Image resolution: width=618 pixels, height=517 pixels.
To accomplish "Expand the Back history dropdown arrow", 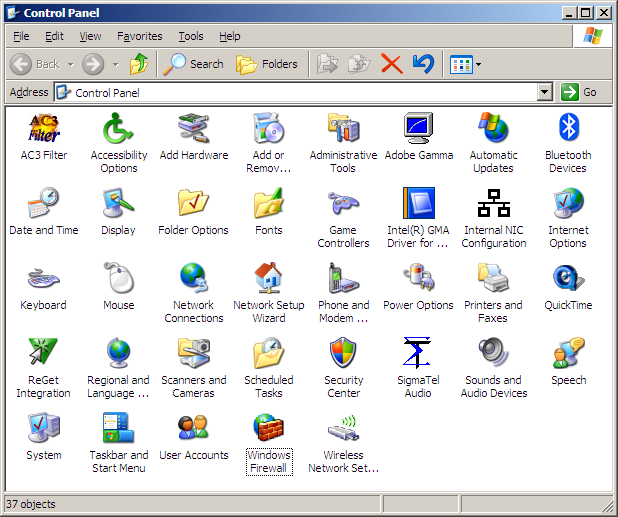I will tap(71, 64).
